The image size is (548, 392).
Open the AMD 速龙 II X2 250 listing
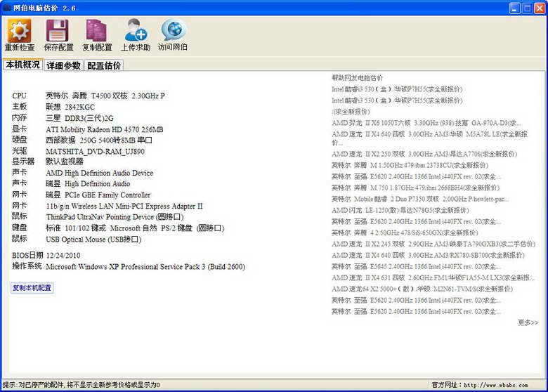[424, 154]
